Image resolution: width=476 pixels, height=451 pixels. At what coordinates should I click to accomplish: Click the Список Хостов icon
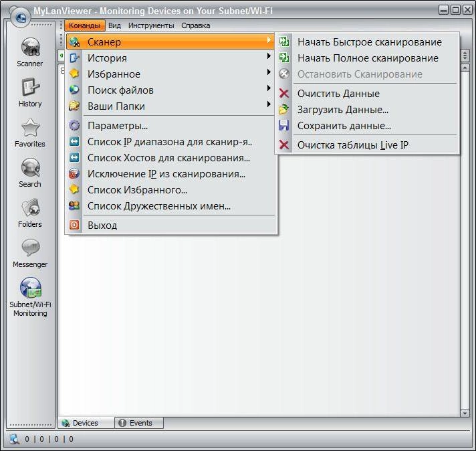[74, 157]
